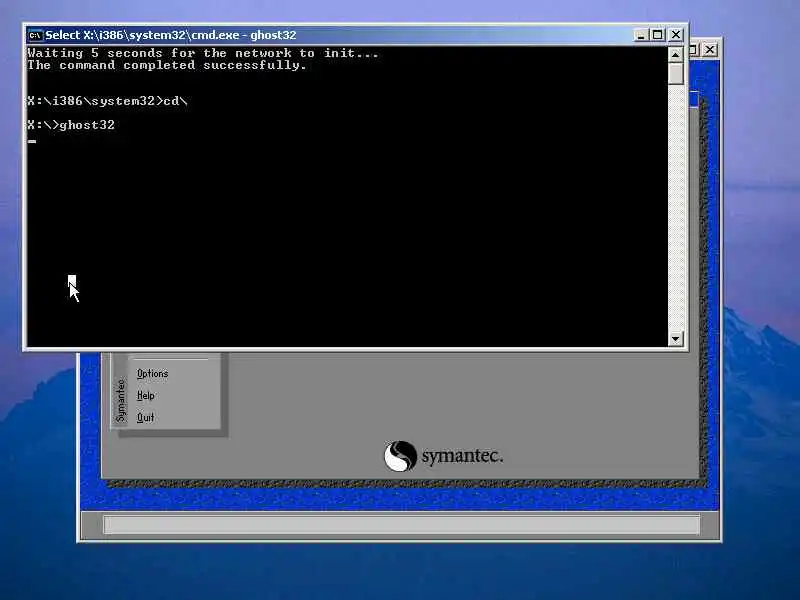Image resolution: width=800 pixels, height=600 pixels.
Task: Click the command window scrollbar thumb
Action: pyautogui.click(x=676, y=73)
